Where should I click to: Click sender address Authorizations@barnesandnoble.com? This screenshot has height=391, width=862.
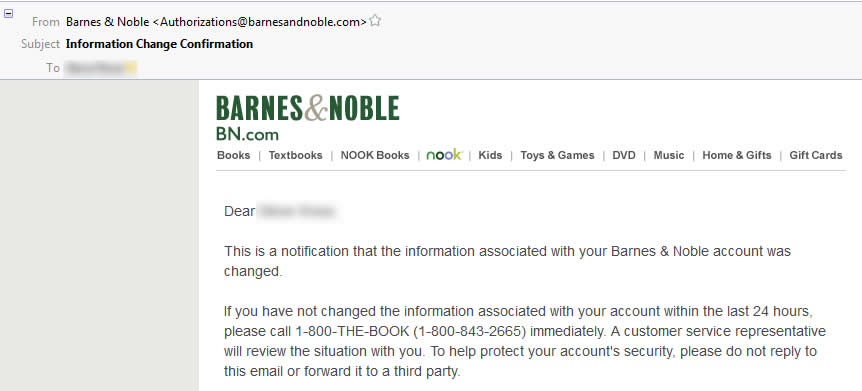(x=263, y=22)
